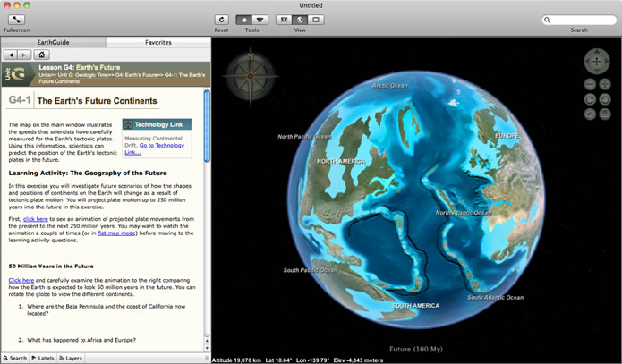Follow the Unit G: Geologic Time breadcrumb
The image size is (622, 364).
[x=84, y=75]
